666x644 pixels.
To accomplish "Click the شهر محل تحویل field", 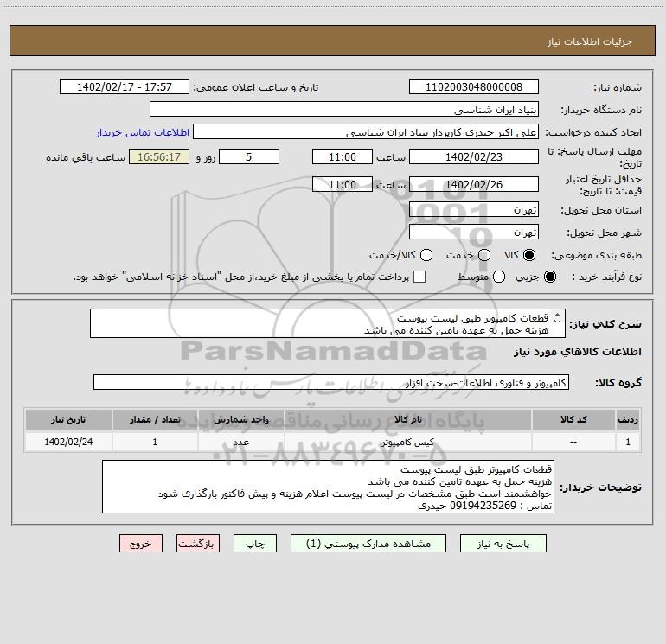I will (x=474, y=232).
